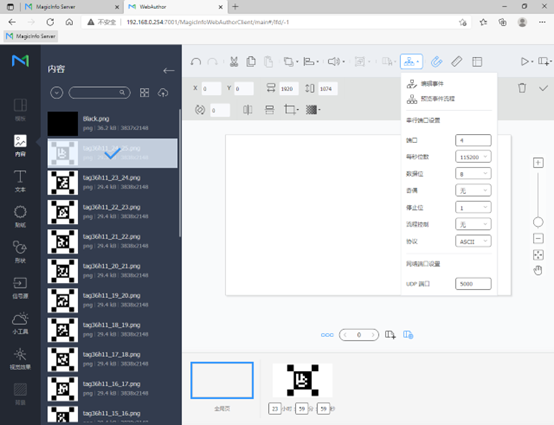
Task: Switch to the WebAuthor browser tab
Action: tap(176, 7)
